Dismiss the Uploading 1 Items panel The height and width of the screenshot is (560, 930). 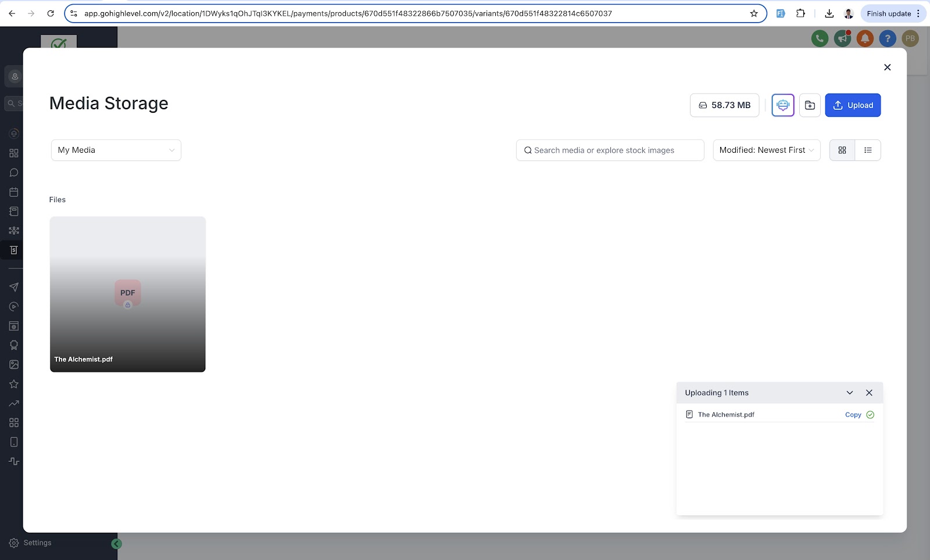coord(869,393)
